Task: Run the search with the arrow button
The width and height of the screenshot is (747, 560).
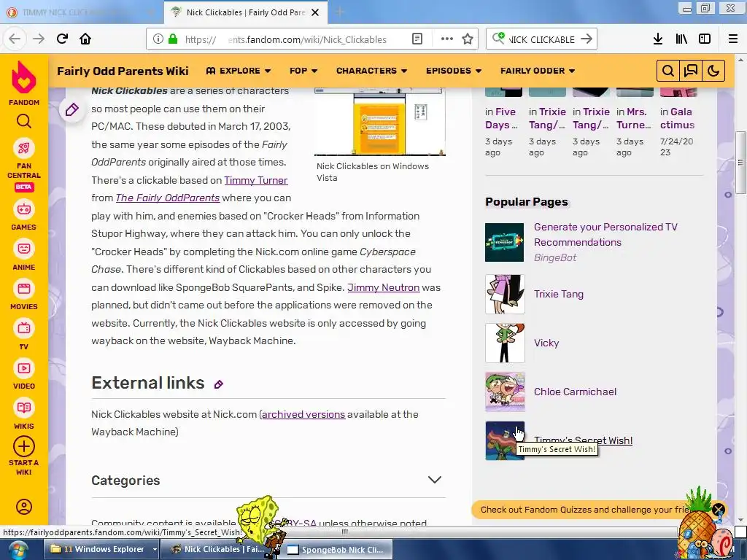Action: tap(587, 39)
